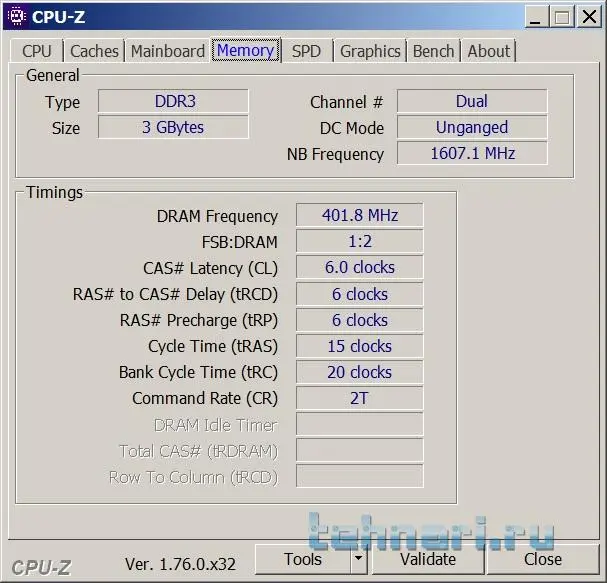The height and width of the screenshot is (583, 607).
Task: Click the "Bank Cycle Time (tRC)" label
Action: pyautogui.click(x=198, y=372)
